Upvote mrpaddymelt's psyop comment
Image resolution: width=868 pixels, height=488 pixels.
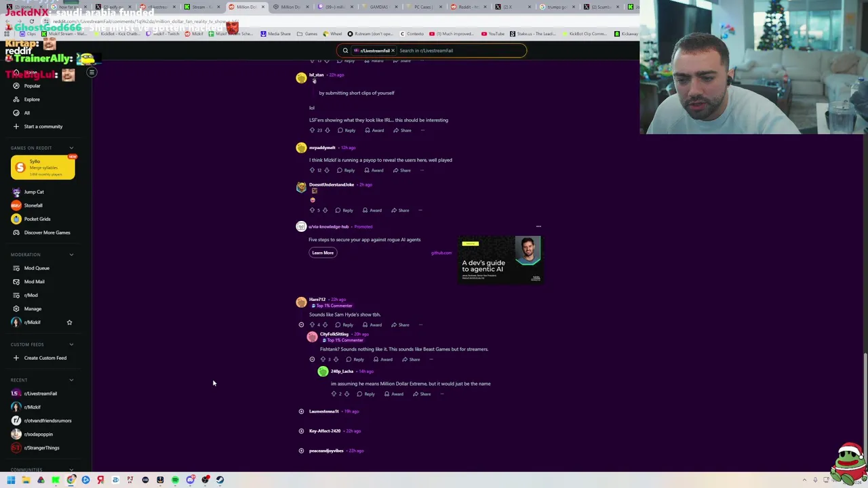point(312,170)
